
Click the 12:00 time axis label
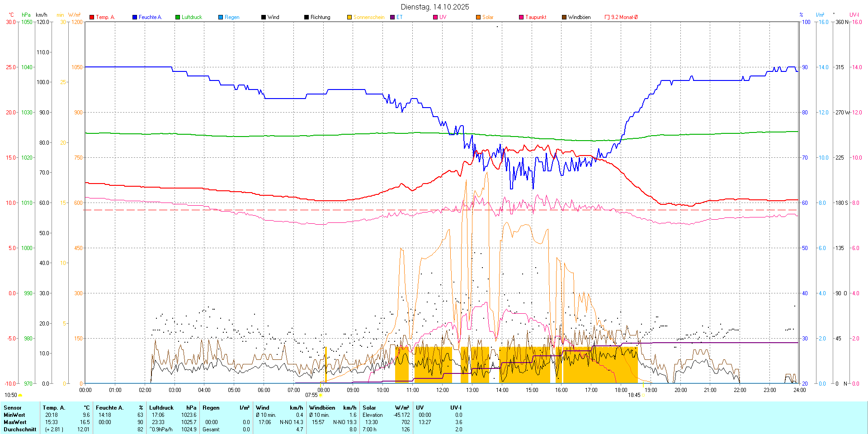[x=442, y=390]
